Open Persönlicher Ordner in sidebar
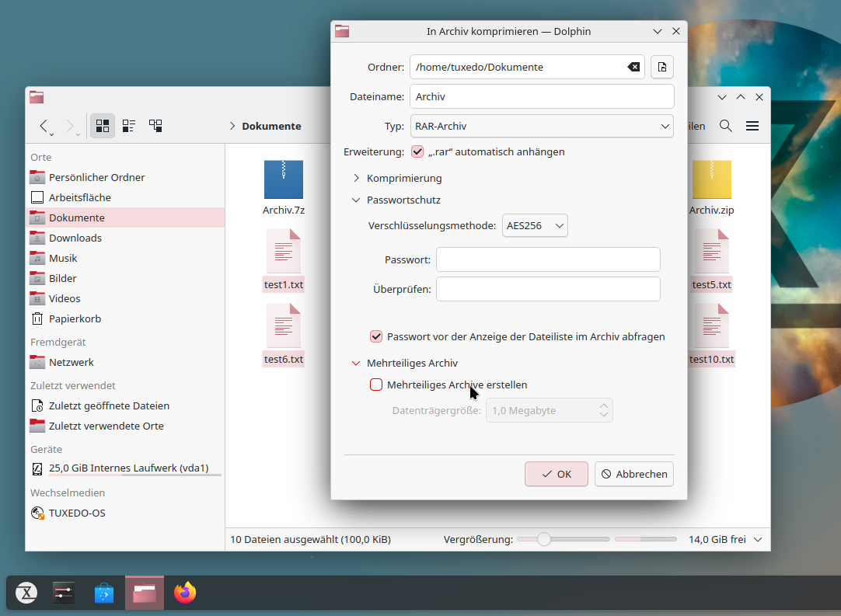This screenshot has height=616, width=841. point(125,177)
